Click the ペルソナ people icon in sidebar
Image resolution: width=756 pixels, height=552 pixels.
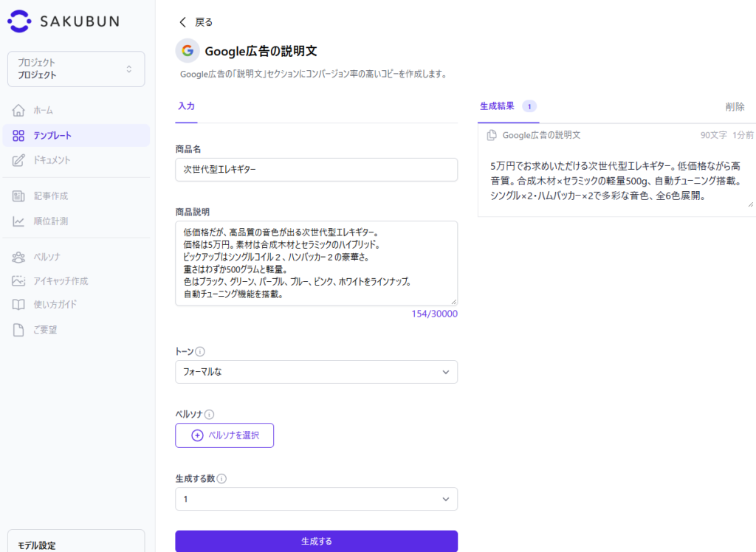coord(18,257)
